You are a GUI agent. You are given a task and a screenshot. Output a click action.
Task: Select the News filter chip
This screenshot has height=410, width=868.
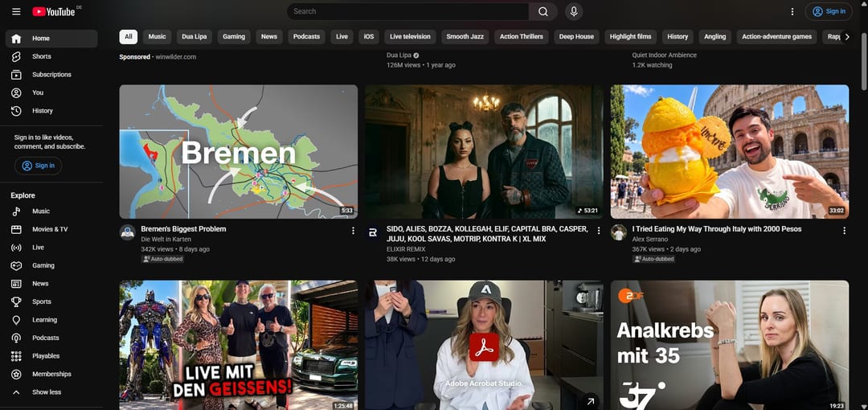coord(269,36)
